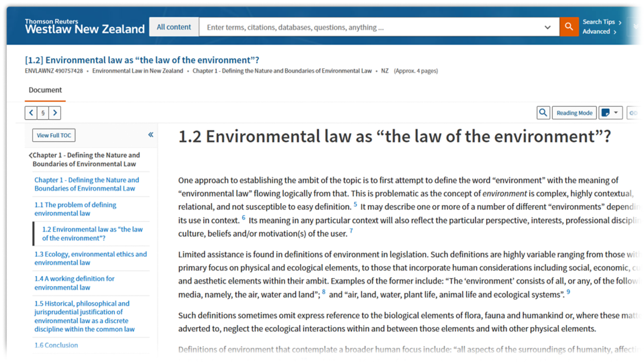Open the annotations note dropdown
Image resolution: width=644 pixels, height=362 pixels.
click(610, 113)
